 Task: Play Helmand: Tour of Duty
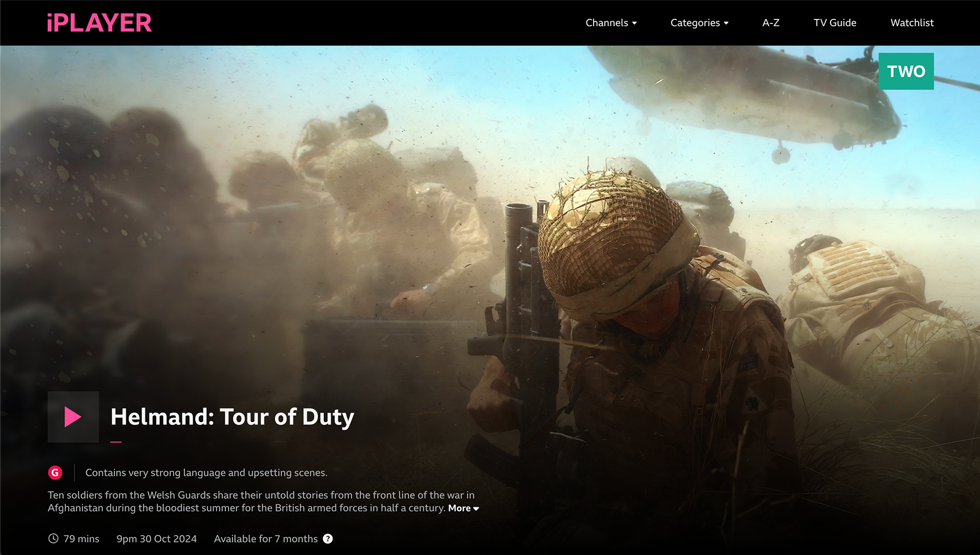[73, 417]
